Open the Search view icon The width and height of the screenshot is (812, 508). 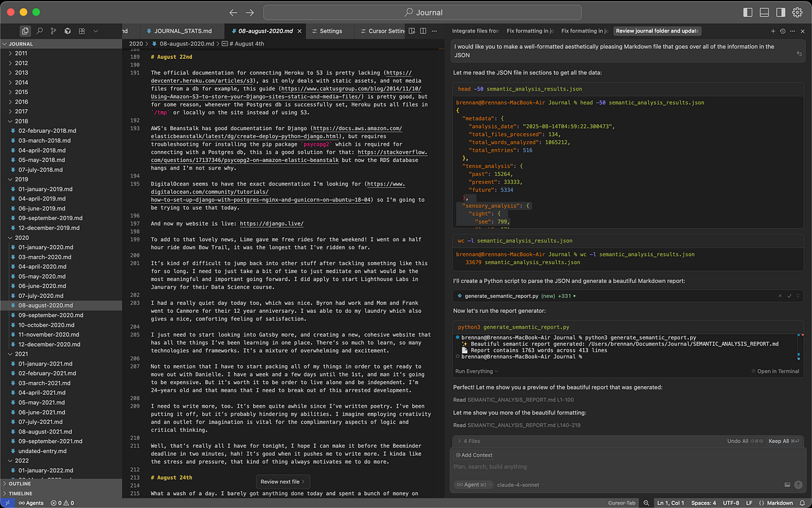(40, 31)
